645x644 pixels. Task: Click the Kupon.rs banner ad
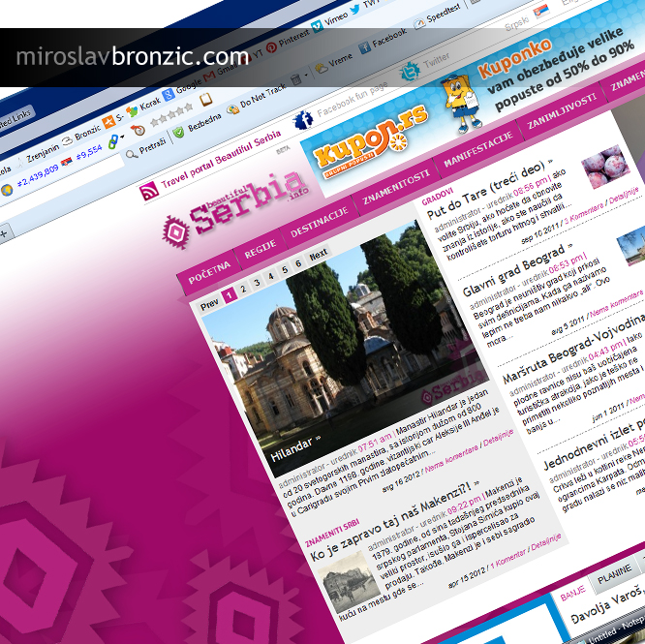(x=356, y=151)
